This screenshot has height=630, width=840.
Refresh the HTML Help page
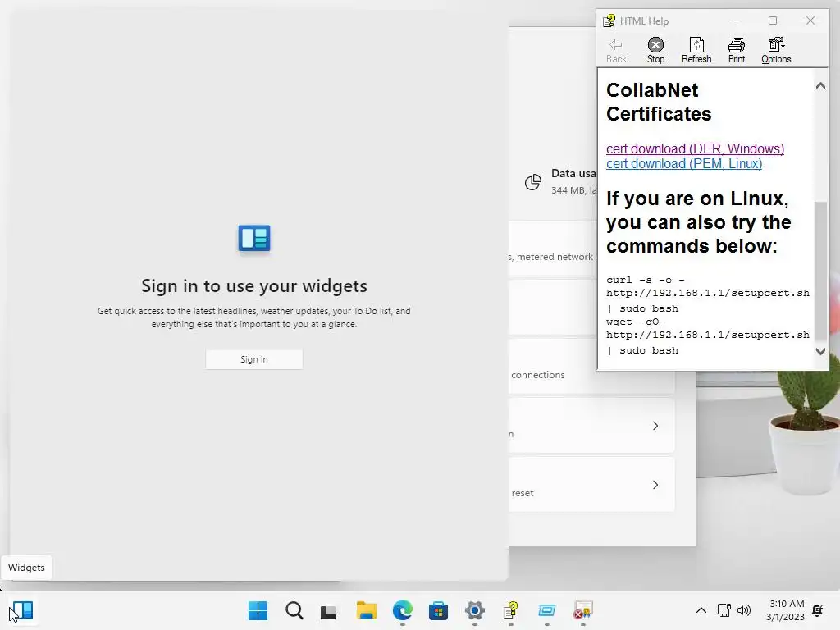[696, 50]
